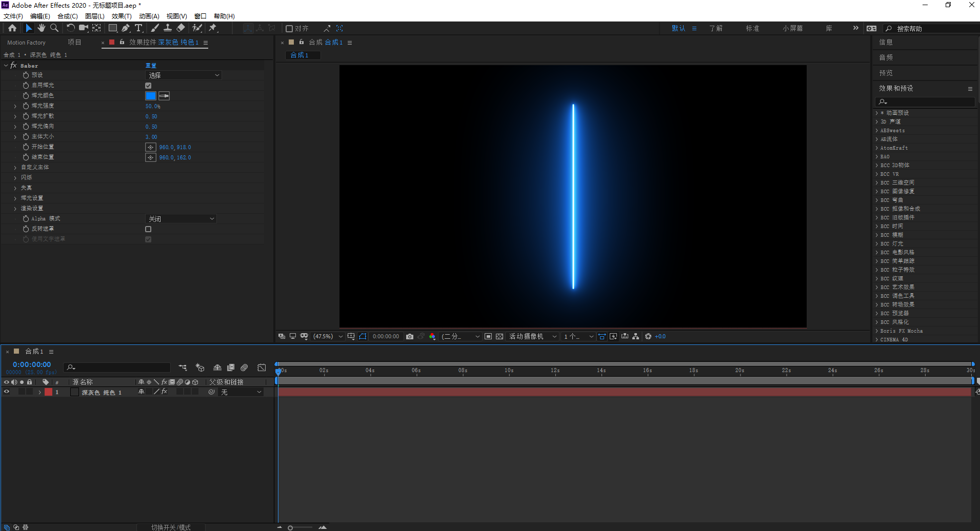
Task: Toggle transparency grid in composition viewer
Action: click(499, 336)
